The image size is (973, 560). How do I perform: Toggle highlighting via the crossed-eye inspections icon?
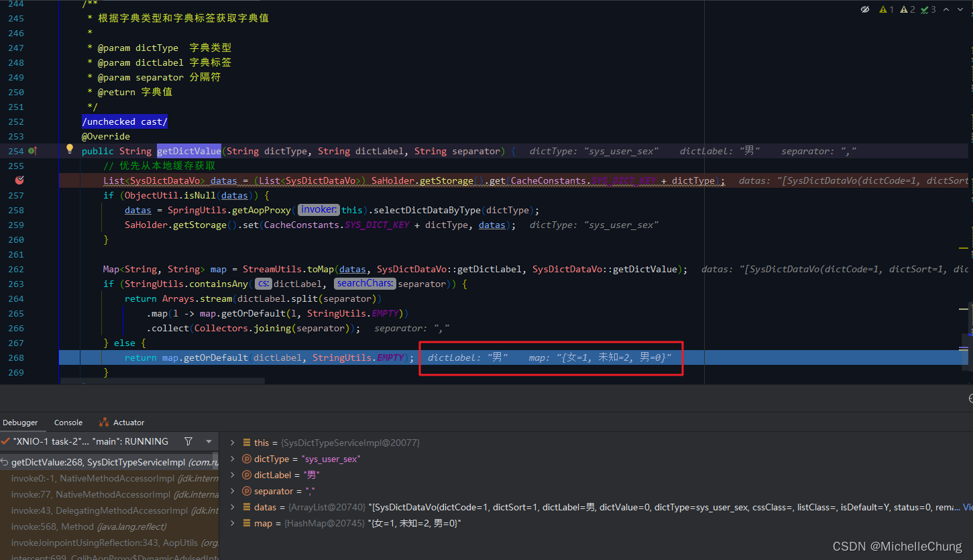(x=864, y=9)
